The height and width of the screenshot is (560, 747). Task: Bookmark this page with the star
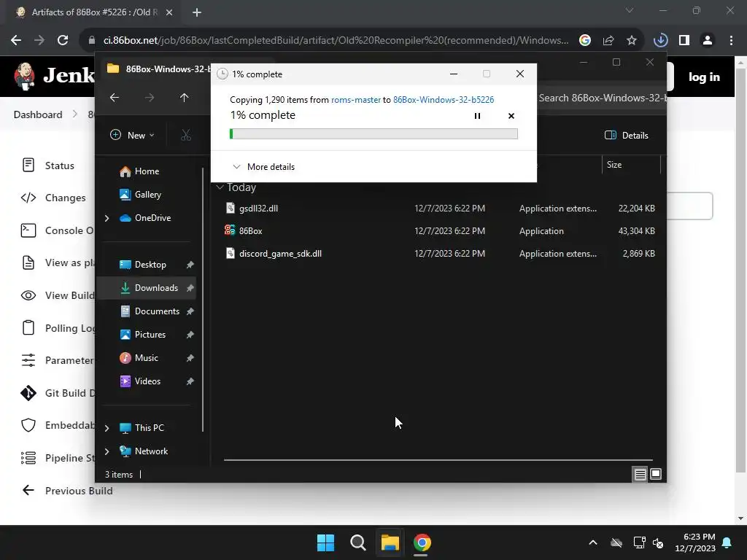632,41
